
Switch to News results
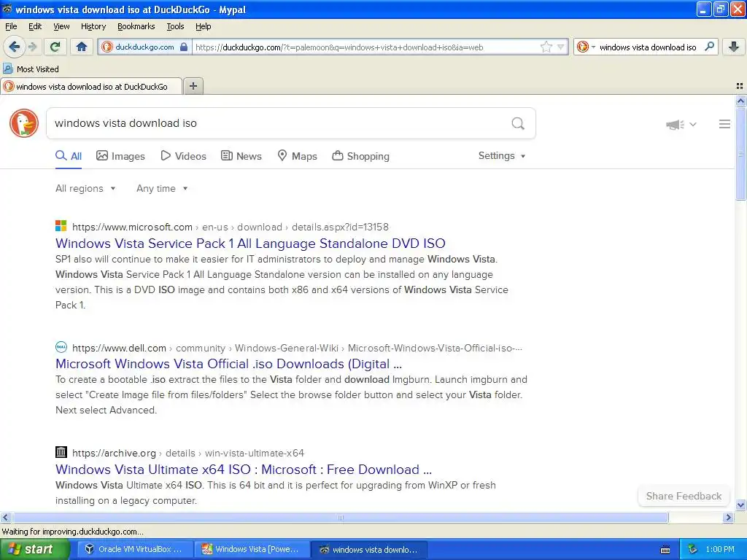tap(241, 156)
